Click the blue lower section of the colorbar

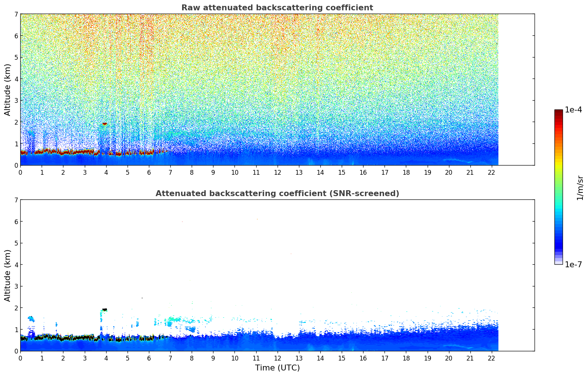[559, 238]
